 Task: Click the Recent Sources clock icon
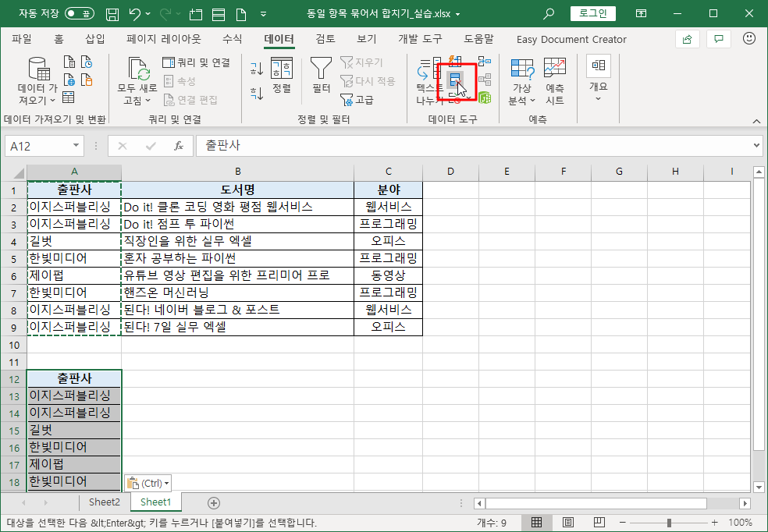tap(87, 62)
